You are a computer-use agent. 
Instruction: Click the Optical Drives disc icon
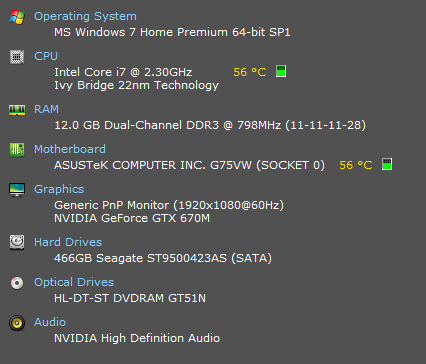tap(17, 283)
